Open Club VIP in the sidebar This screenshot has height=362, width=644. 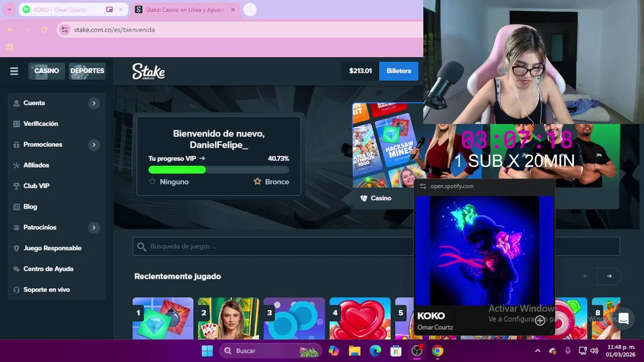(36, 186)
